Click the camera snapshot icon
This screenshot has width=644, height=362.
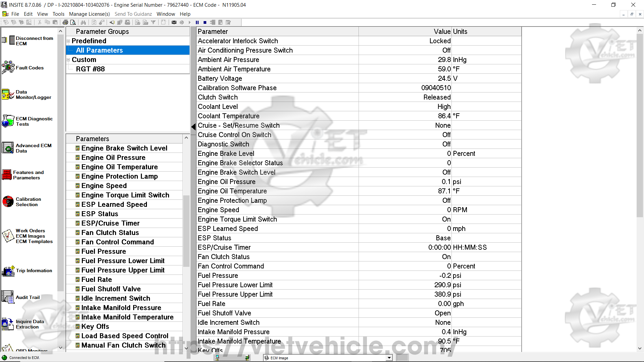[174, 22]
